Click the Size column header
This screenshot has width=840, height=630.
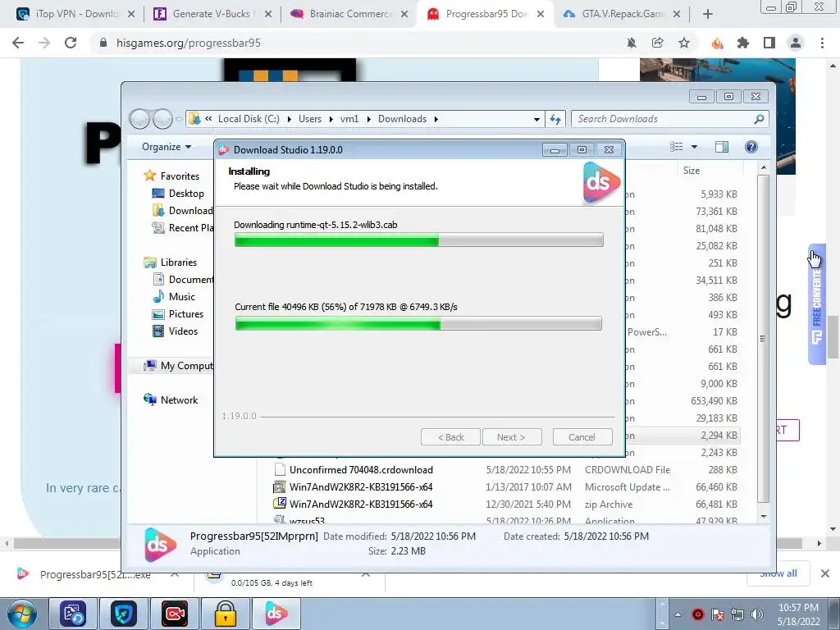[691, 171]
